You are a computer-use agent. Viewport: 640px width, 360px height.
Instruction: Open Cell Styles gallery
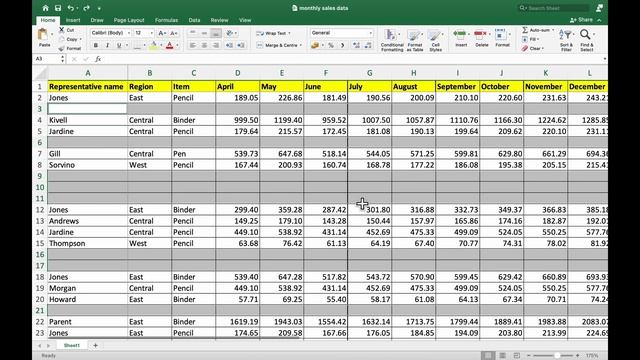click(x=436, y=40)
